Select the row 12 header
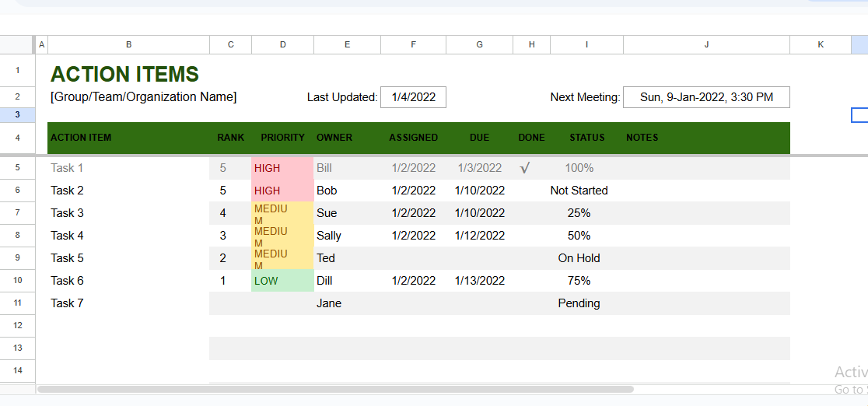 tap(17, 325)
